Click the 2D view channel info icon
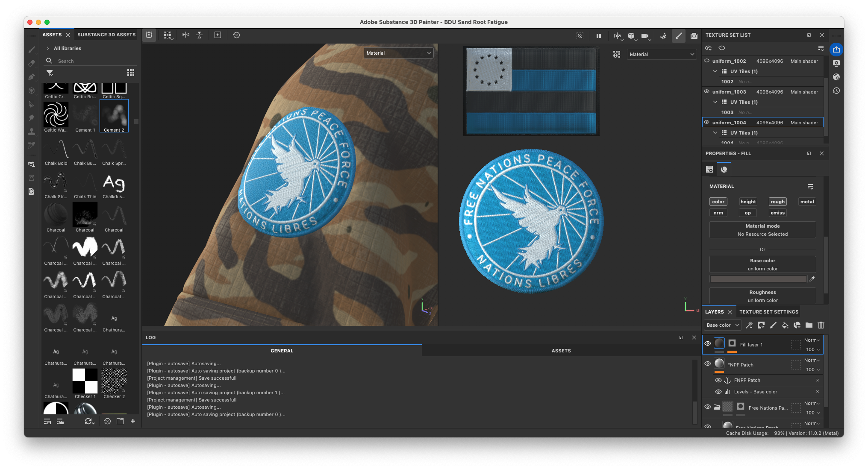Screen dimensions: 868x469 617,54
